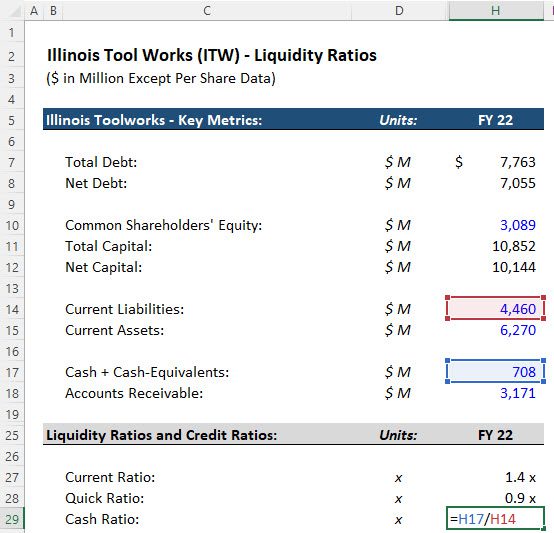Select the Net Debt value 7,055
Screen dimensions: 554x533
[518, 183]
